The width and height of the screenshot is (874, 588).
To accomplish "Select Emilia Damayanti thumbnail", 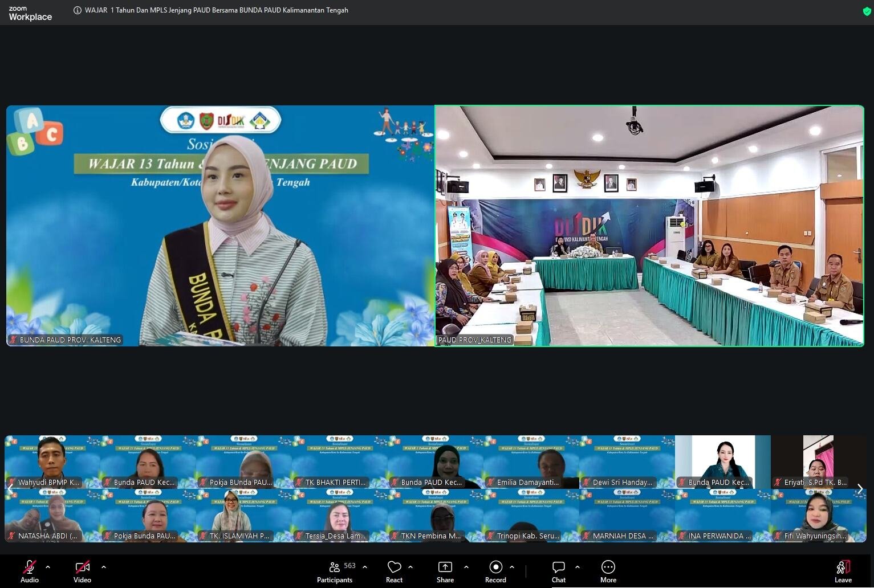I will click(531, 462).
